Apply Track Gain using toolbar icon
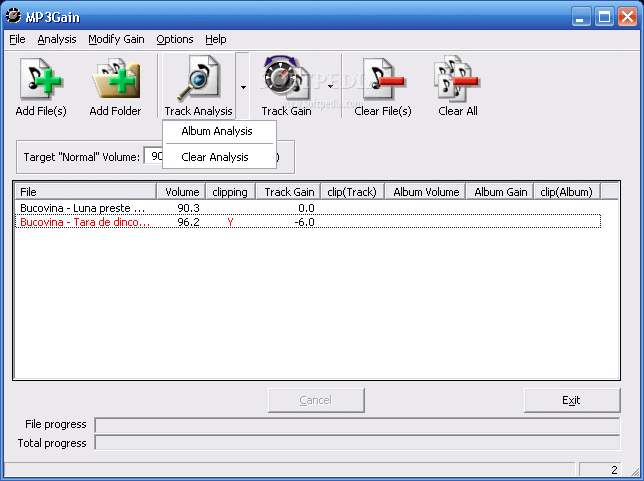This screenshot has height=481, width=644. pyautogui.click(x=286, y=78)
